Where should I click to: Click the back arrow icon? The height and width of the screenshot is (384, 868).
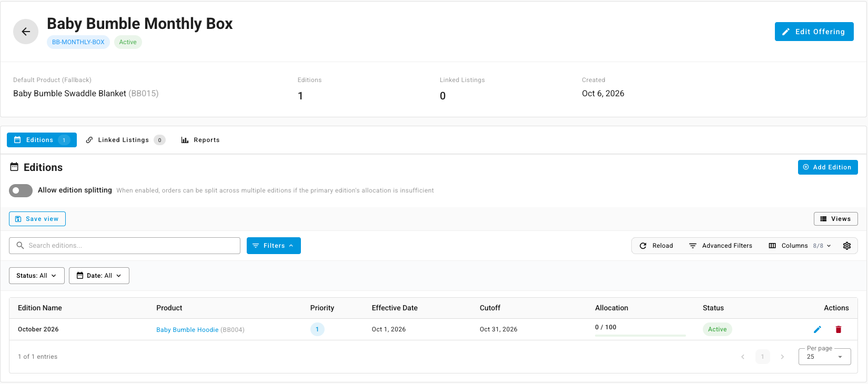coord(26,32)
